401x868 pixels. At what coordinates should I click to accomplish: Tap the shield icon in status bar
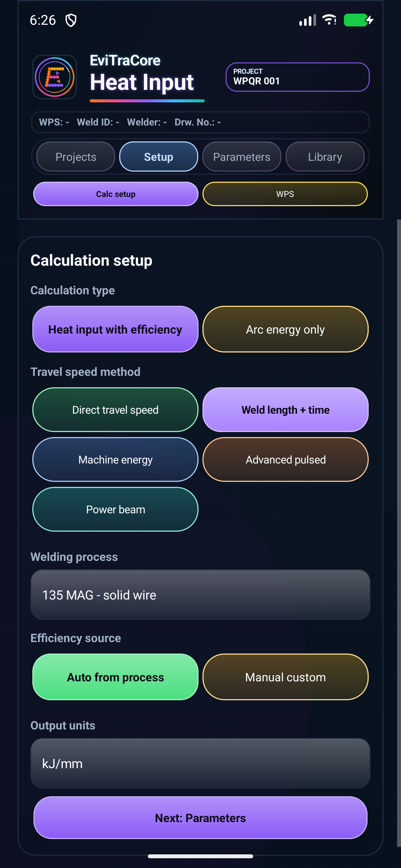(x=71, y=20)
